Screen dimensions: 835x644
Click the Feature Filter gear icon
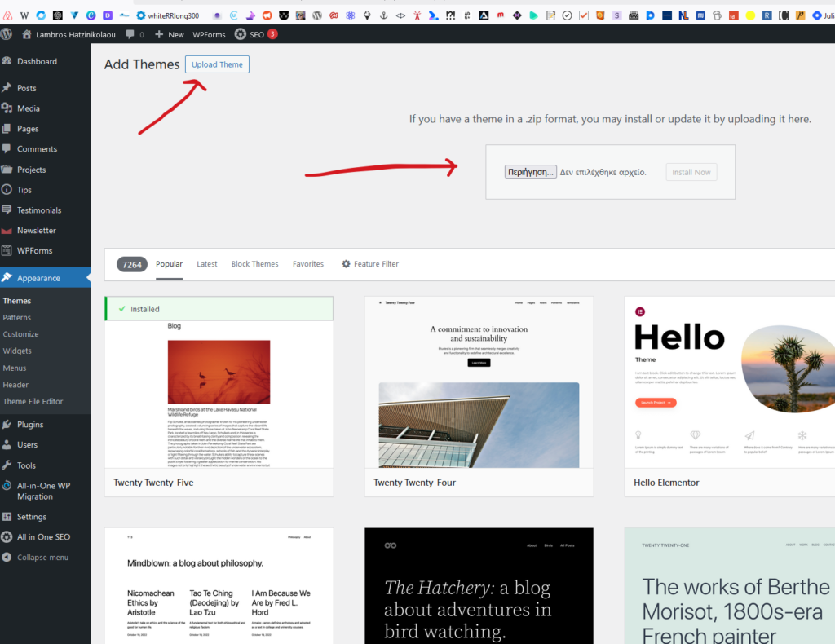[x=346, y=264]
